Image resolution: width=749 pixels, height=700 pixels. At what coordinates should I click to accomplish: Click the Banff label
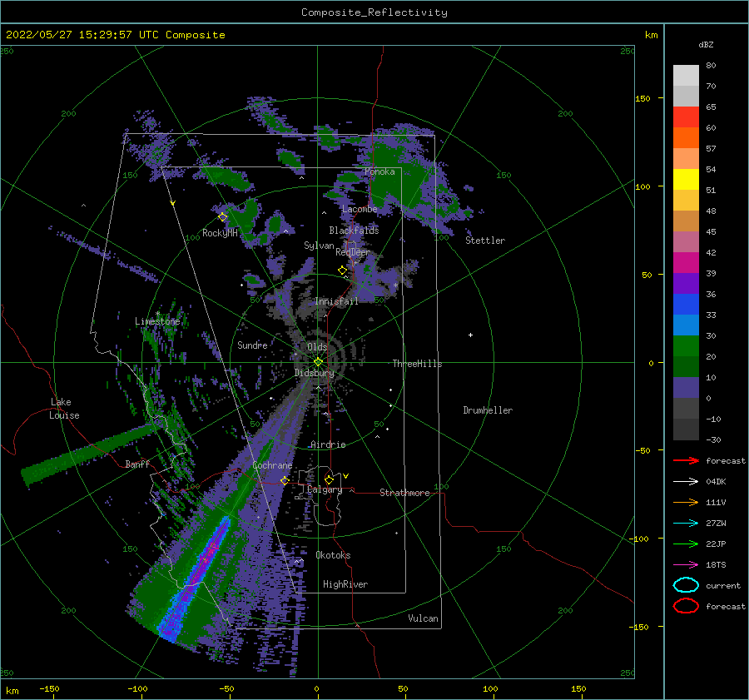tap(137, 464)
